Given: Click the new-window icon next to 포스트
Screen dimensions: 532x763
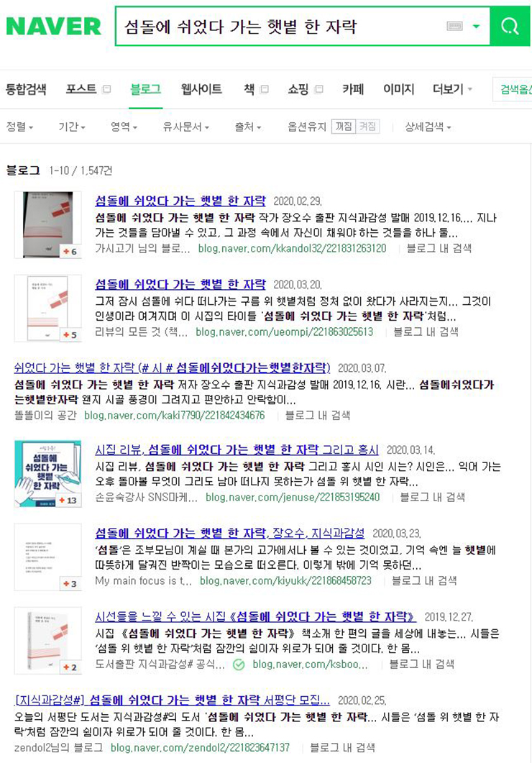Looking at the screenshot, I should (x=106, y=89).
